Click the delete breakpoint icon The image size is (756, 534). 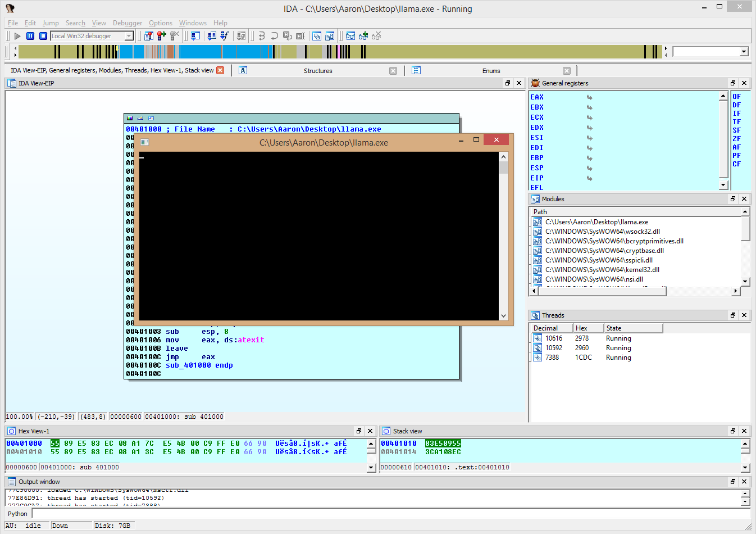tap(175, 36)
